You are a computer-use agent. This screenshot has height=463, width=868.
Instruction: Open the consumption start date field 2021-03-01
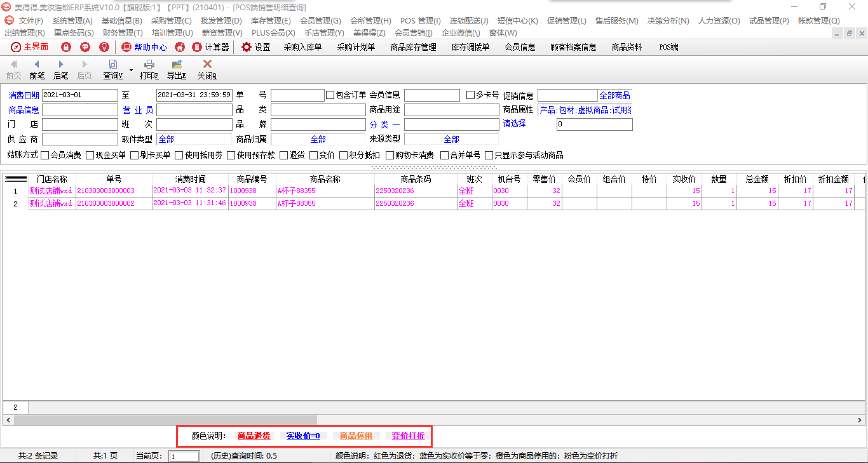(x=80, y=95)
